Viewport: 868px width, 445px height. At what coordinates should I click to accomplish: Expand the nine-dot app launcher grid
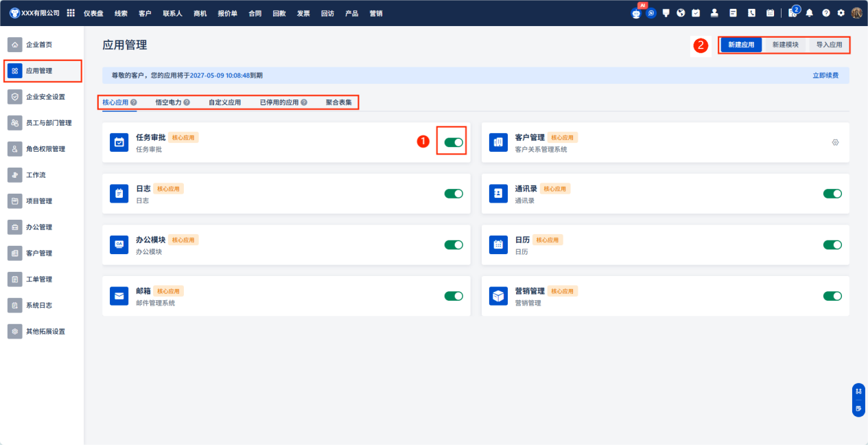pyautogui.click(x=71, y=13)
